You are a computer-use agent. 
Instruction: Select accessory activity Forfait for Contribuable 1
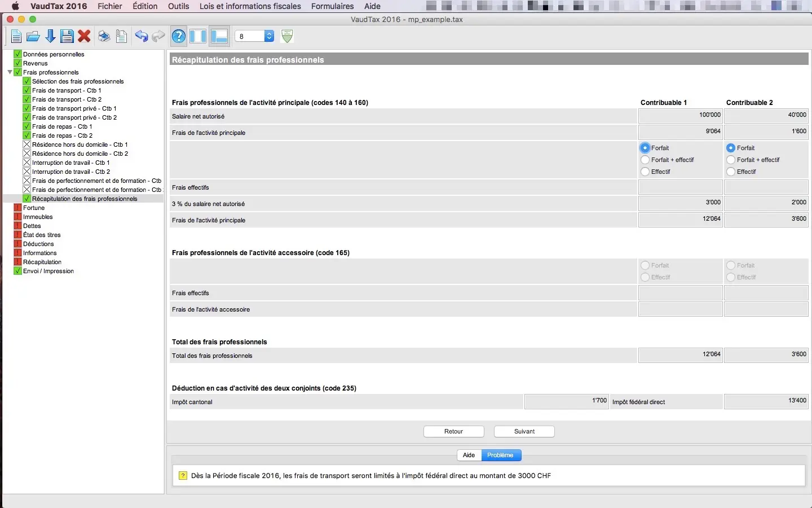tap(645, 265)
